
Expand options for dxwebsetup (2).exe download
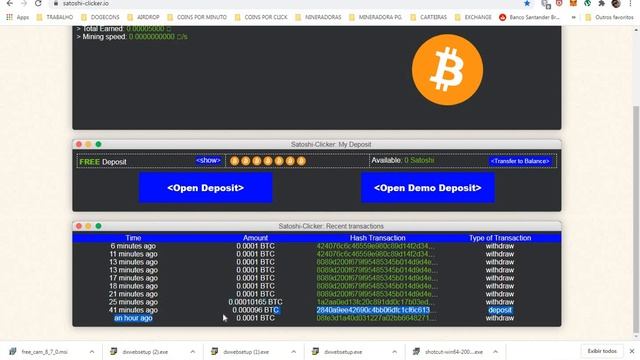coord(193,351)
